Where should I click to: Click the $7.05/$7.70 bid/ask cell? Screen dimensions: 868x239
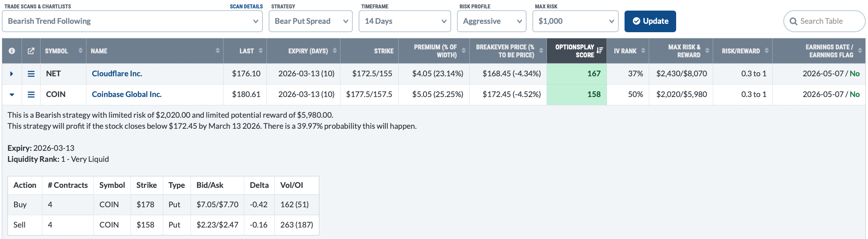pos(217,205)
